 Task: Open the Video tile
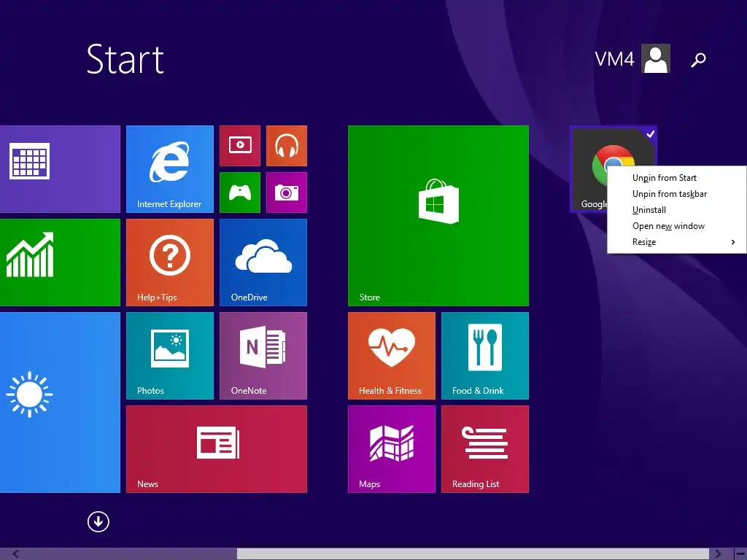pyautogui.click(x=240, y=146)
